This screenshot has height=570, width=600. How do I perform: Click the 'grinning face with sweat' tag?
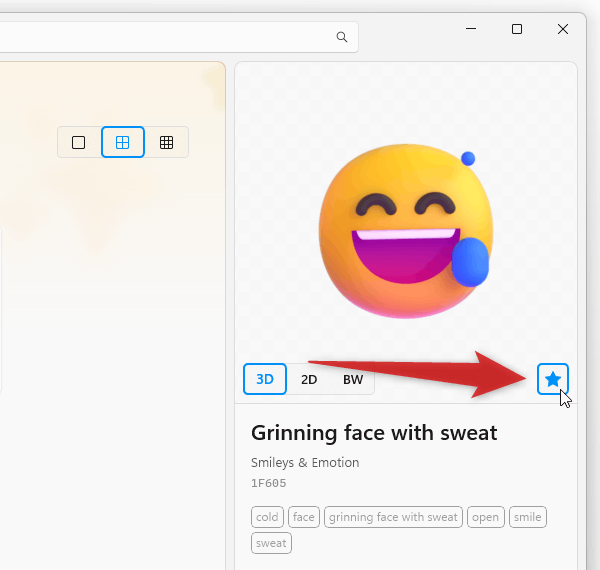393,517
